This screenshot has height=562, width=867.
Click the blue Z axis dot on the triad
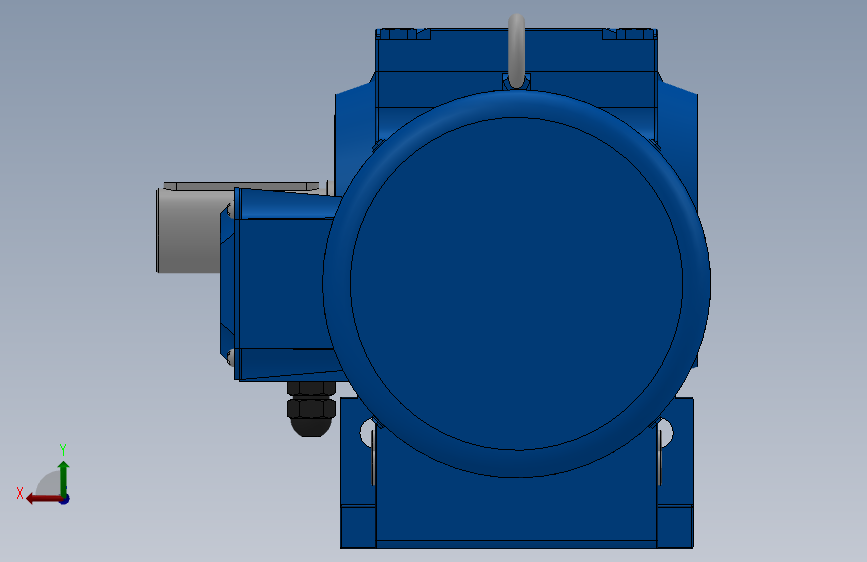coord(65,499)
